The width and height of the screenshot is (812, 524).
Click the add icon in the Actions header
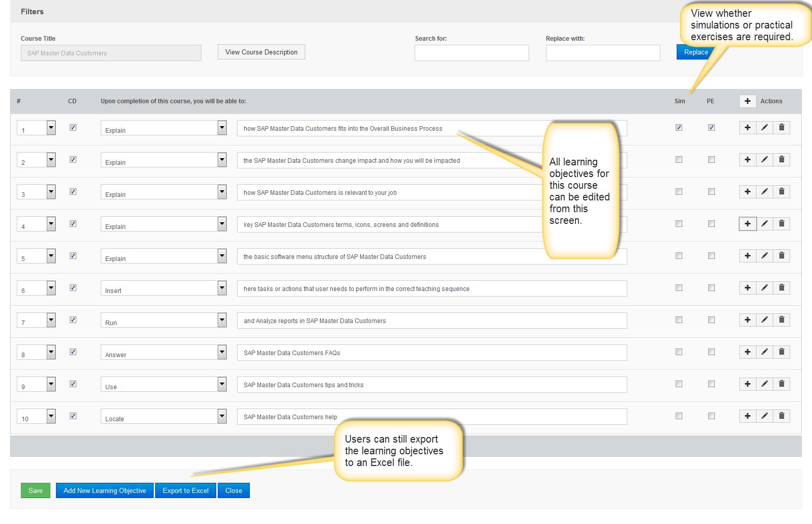(747, 101)
